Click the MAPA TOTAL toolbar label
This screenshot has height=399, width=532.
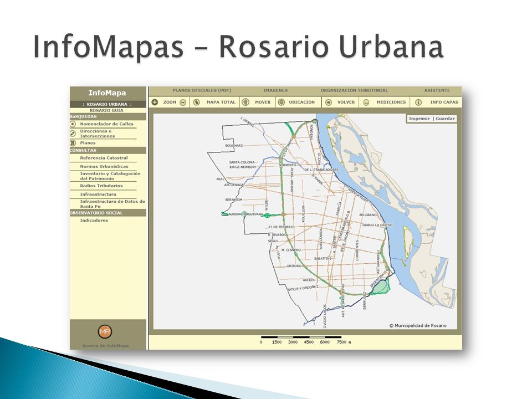[x=221, y=102]
